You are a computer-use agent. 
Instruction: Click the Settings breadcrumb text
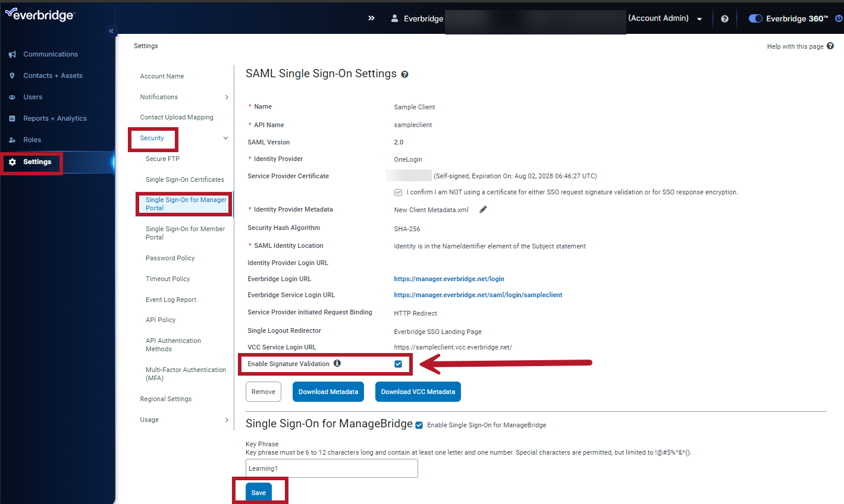click(x=146, y=46)
